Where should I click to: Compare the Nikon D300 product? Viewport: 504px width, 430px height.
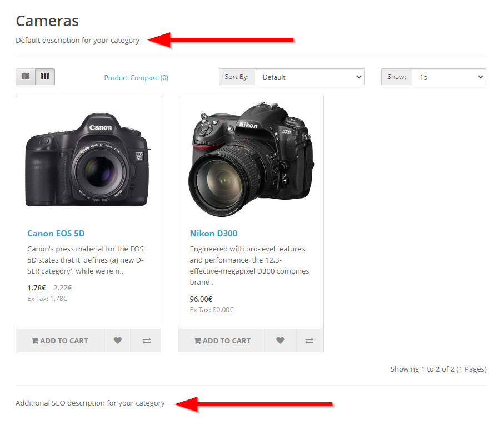click(x=309, y=340)
